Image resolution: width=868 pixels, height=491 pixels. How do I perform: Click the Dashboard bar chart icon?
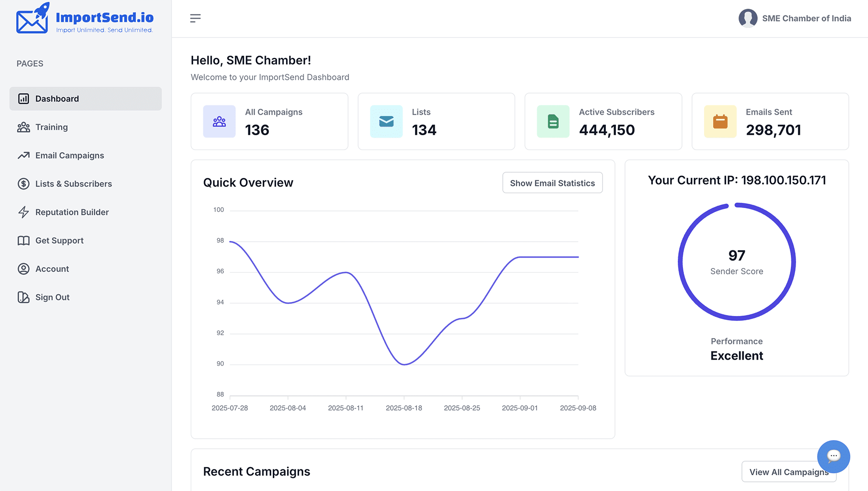pyautogui.click(x=23, y=99)
